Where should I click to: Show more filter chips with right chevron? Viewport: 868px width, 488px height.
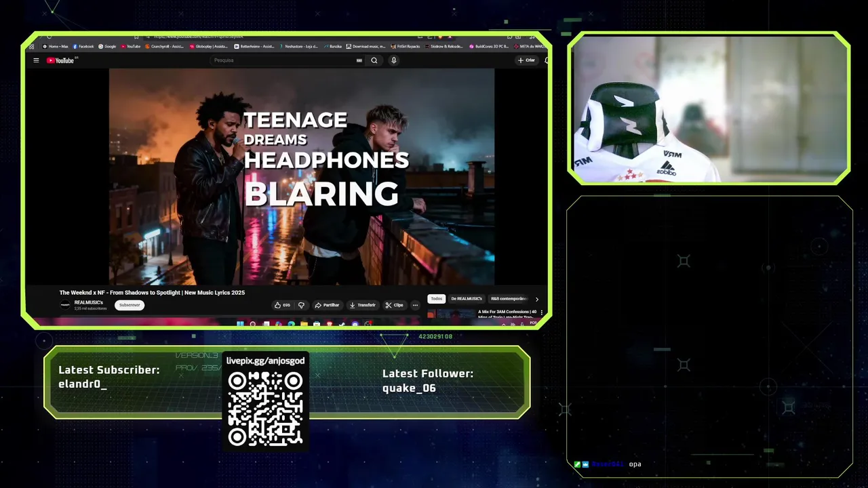537,299
